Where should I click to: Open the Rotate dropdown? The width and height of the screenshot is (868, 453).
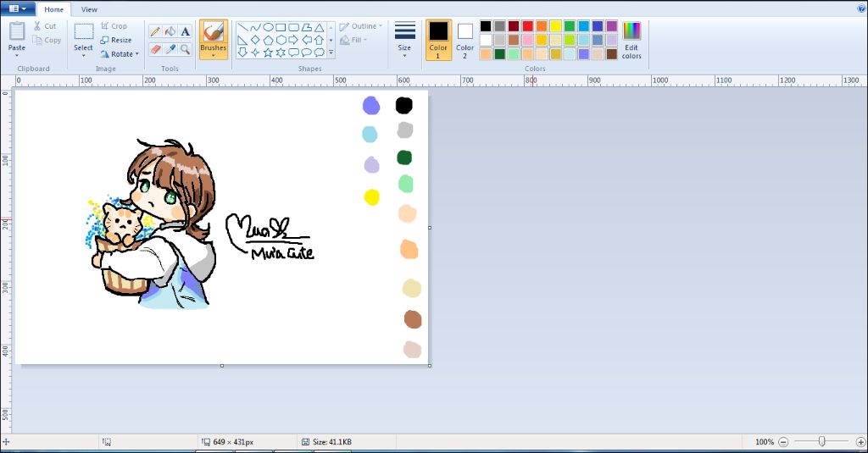(x=120, y=54)
